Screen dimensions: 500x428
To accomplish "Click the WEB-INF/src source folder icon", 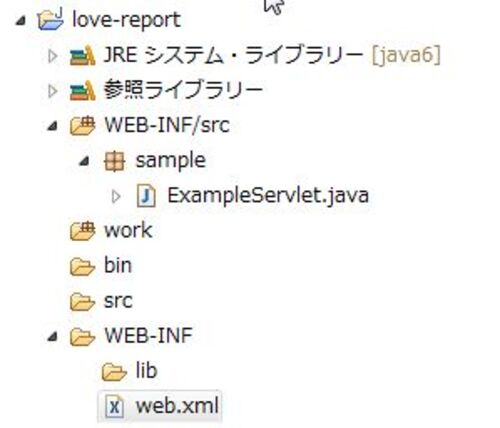I will [x=83, y=125].
